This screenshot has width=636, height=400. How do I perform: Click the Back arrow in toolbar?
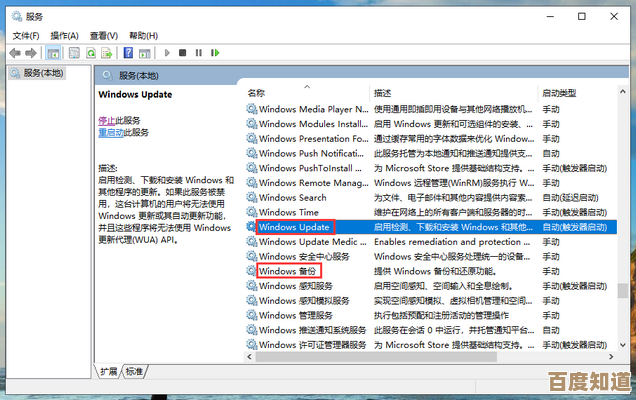pyautogui.click(x=14, y=52)
